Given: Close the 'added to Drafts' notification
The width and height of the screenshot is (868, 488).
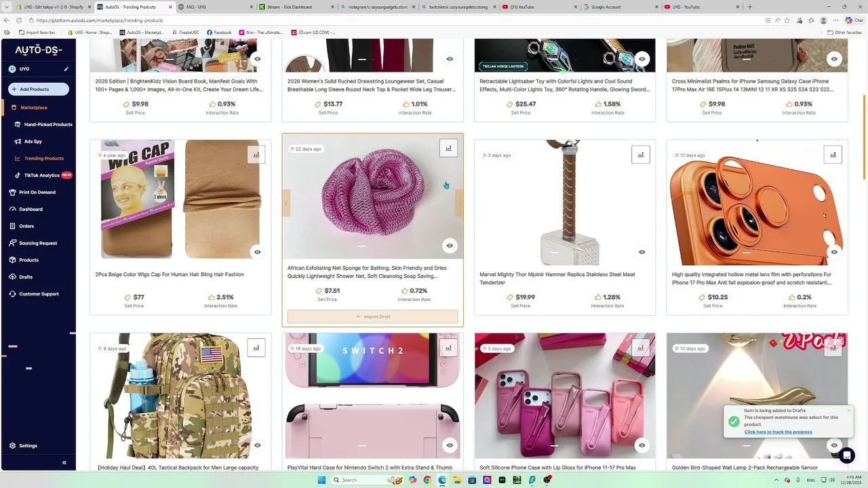Looking at the screenshot, I should click(848, 410).
